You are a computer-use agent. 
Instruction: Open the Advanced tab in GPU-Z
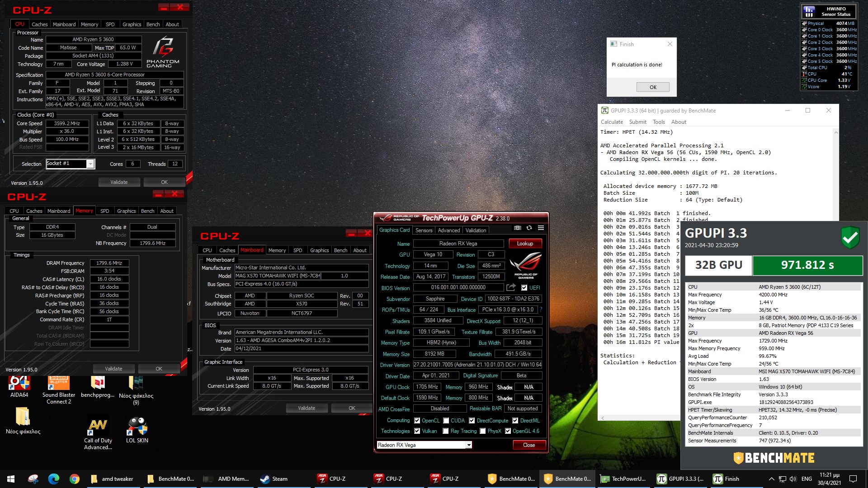tap(448, 230)
